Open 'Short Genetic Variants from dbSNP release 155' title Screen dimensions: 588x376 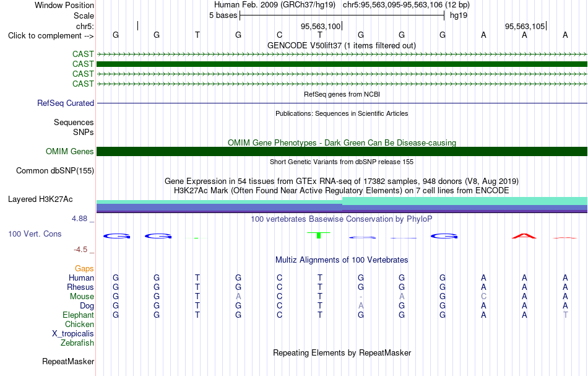pos(342,162)
